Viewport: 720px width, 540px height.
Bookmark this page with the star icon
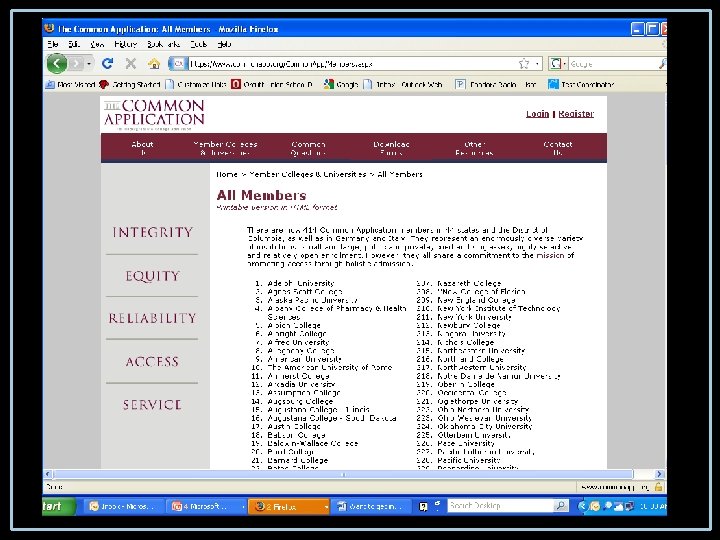[523, 64]
